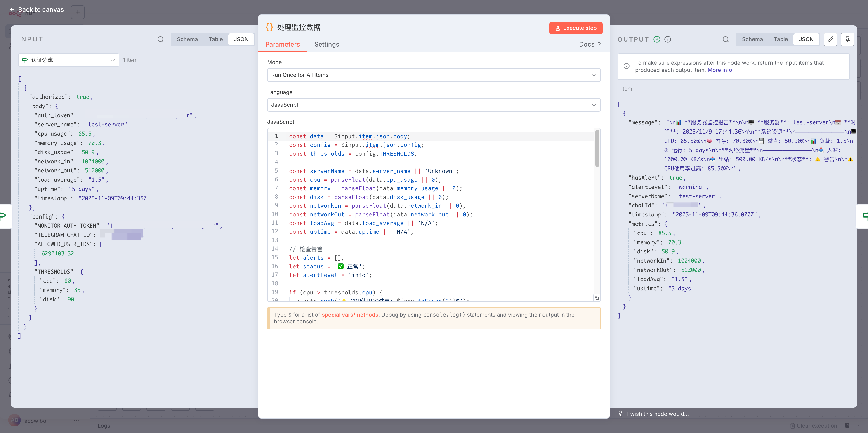
Task: Expand the 认证分流 input node selector
Action: (68, 60)
